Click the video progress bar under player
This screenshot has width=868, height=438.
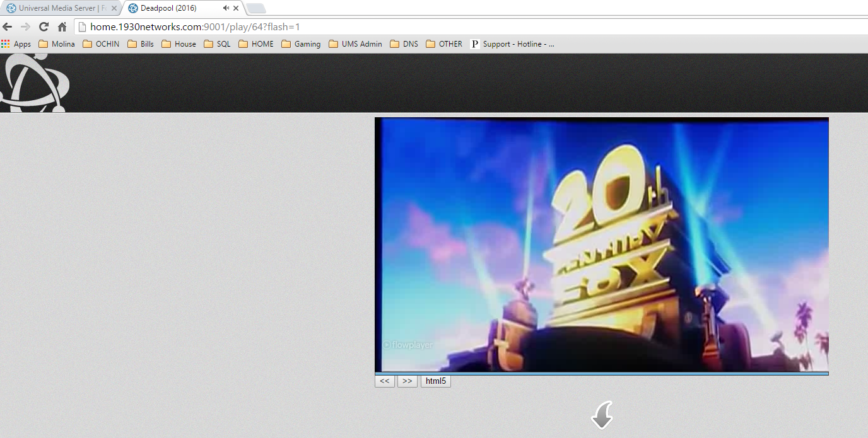[x=602, y=374]
